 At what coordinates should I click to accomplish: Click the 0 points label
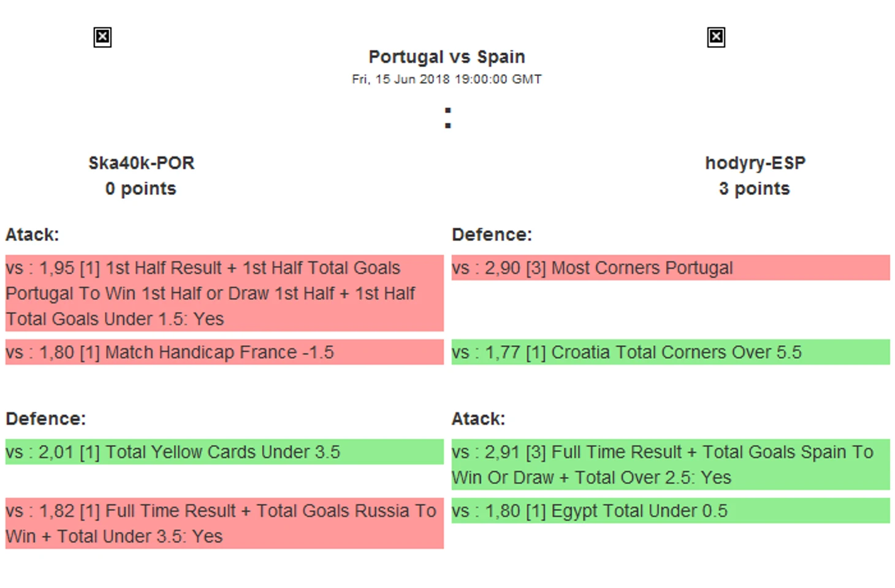140,189
